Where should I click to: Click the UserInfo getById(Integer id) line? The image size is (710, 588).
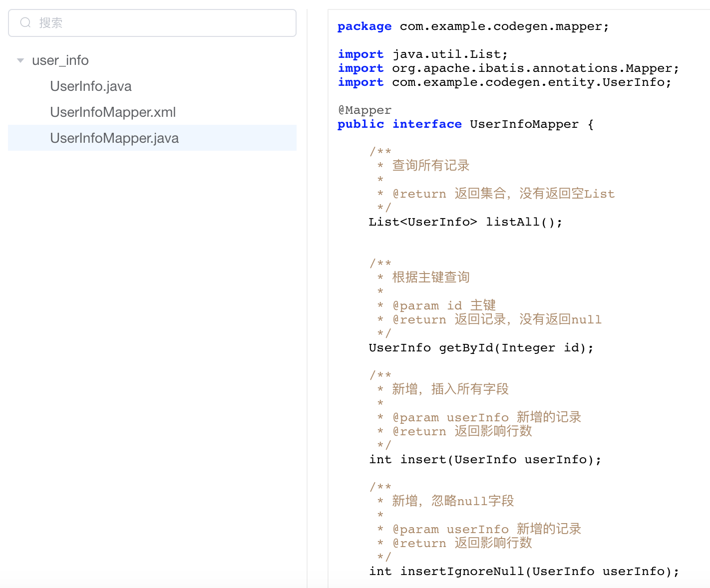click(481, 348)
